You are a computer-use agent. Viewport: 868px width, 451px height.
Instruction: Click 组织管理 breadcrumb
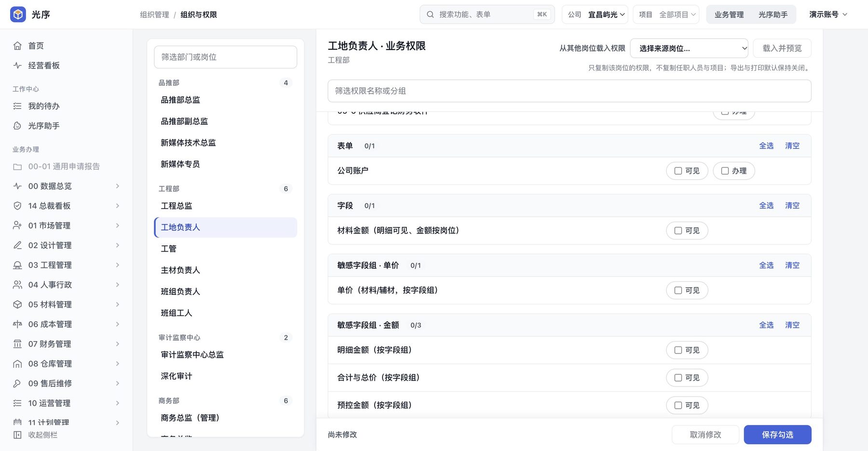[154, 15]
